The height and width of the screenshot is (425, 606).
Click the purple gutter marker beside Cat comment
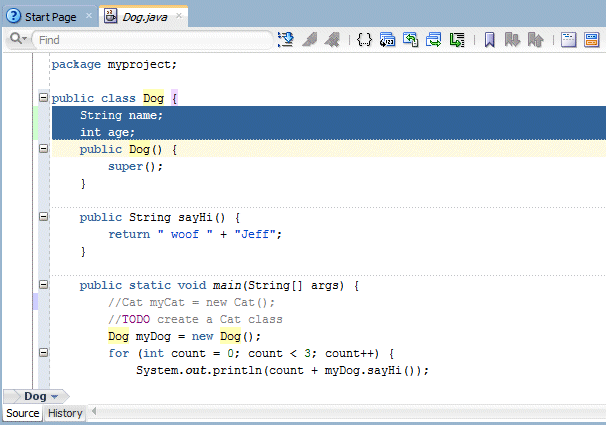pyautogui.click(x=36, y=301)
